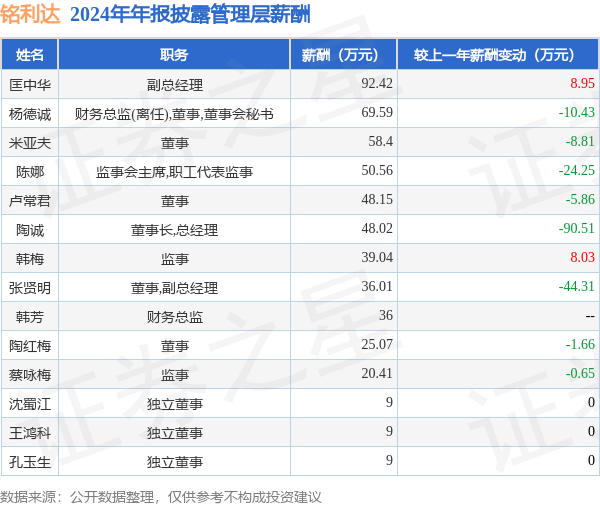600x506 pixels.
Task: Select the name 韩芳
Action: tap(30, 317)
